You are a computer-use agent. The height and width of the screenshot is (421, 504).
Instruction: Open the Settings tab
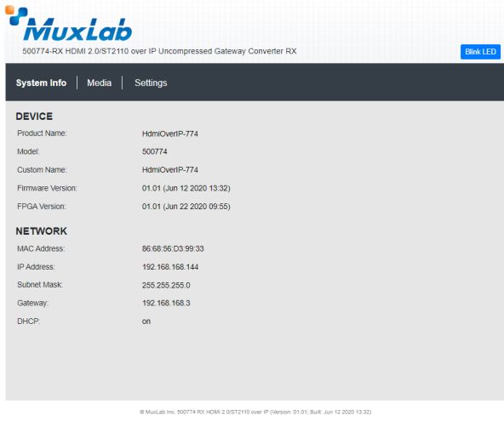click(151, 82)
